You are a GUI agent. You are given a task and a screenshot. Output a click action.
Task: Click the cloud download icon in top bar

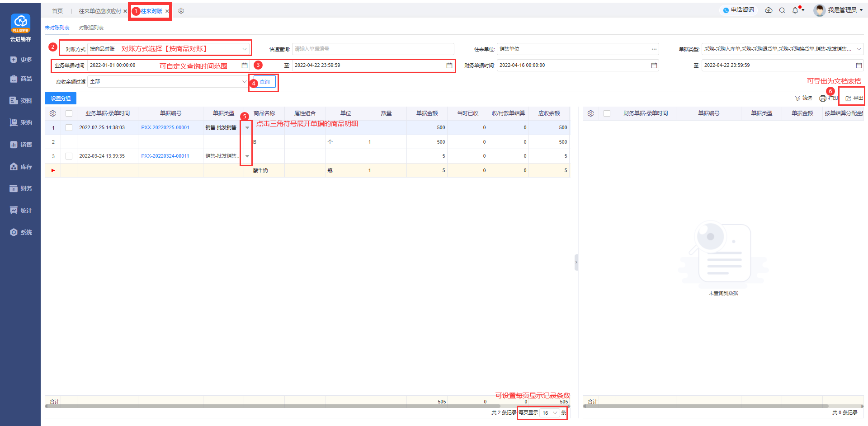click(769, 10)
